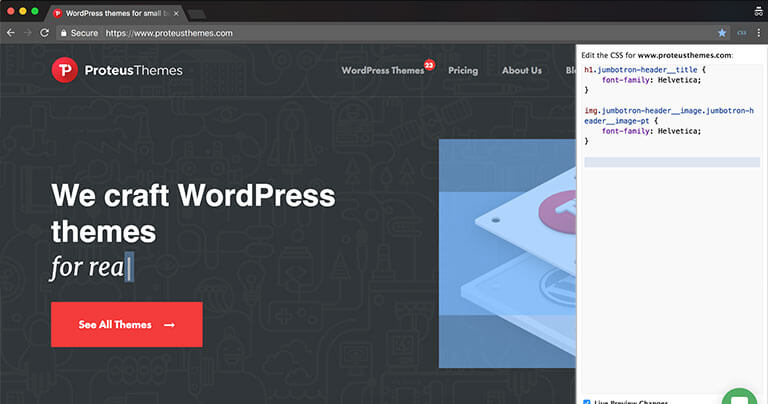Open a new tab with the new tab button
The width and height of the screenshot is (768, 404).
(196, 14)
